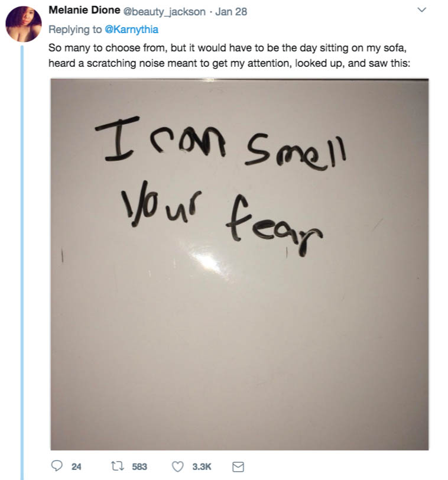This screenshot has width=448, height=480.
Task: Send tweet via Direct Message envelope
Action: click(x=238, y=467)
